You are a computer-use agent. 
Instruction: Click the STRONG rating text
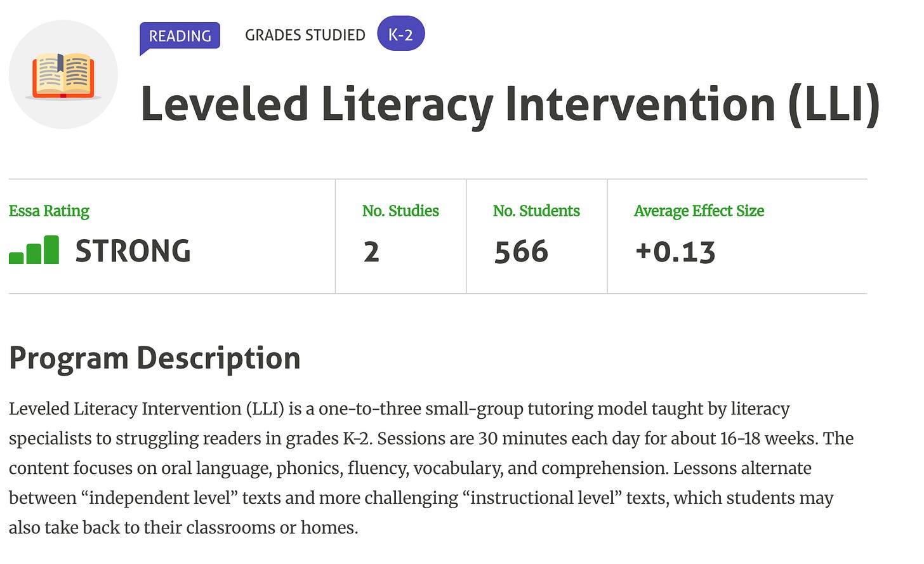click(x=133, y=251)
